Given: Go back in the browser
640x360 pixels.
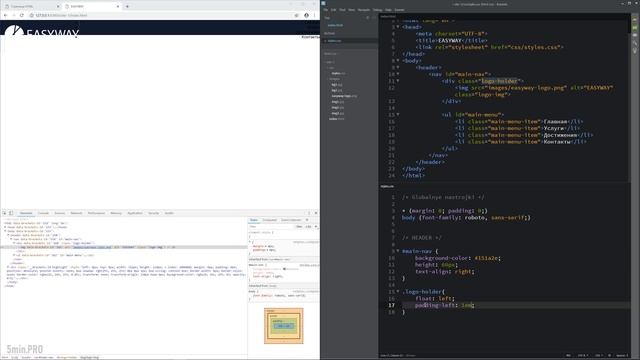Looking at the screenshot, I should tap(5, 15).
